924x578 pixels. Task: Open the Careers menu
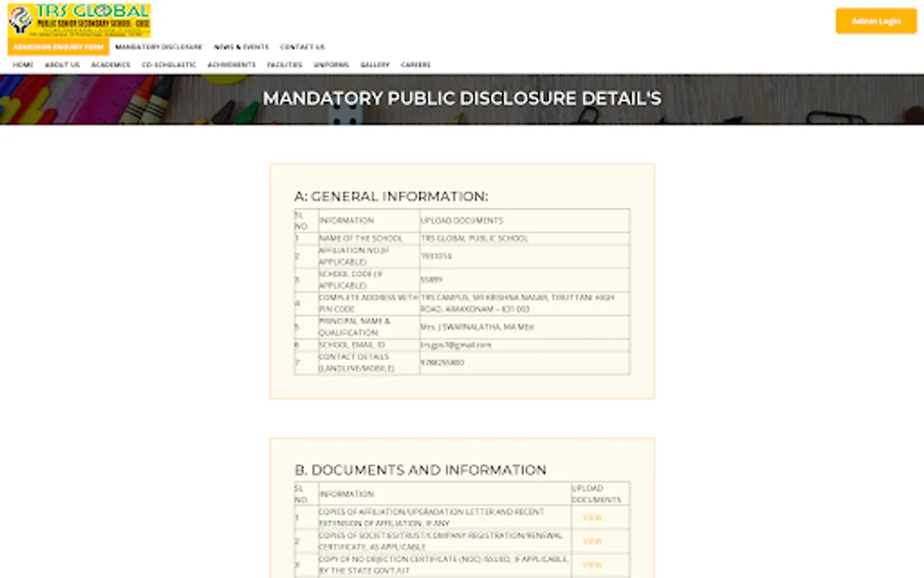coord(416,65)
